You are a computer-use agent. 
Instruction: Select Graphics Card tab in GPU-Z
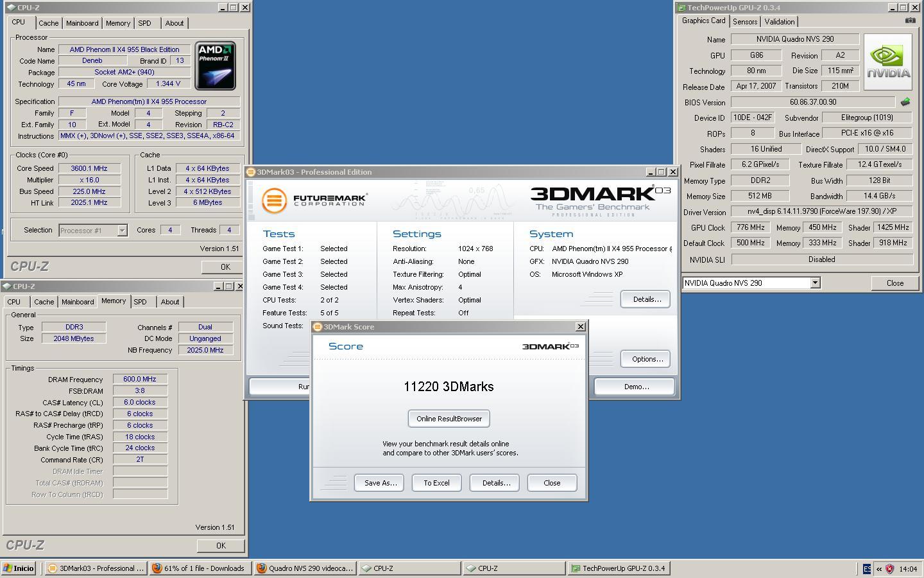click(x=703, y=21)
